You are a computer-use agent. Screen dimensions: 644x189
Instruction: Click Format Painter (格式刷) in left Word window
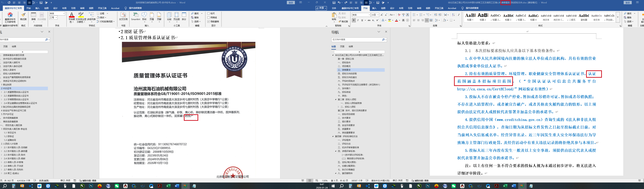pyautogui.click(x=23, y=17)
